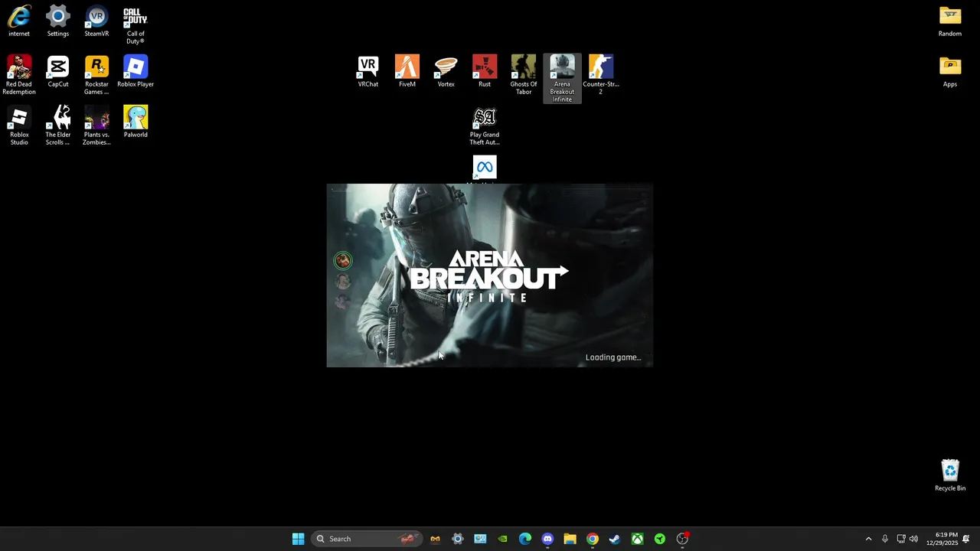The image size is (980, 551).
Task: Select the Call of Duty desktop icon
Action: (136, 24)
